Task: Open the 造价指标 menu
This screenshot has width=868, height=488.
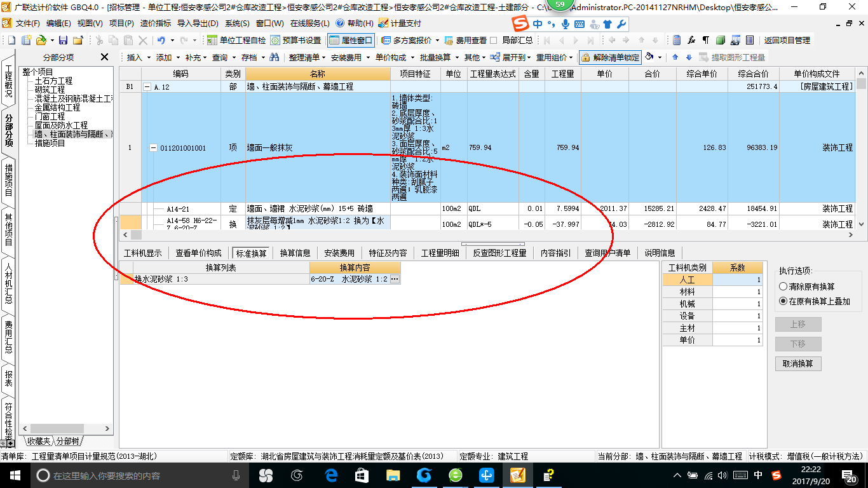Action: [156, 24]
